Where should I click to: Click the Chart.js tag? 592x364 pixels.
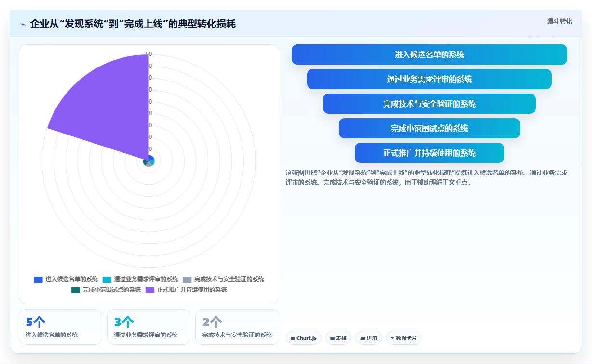coord(304,338)
